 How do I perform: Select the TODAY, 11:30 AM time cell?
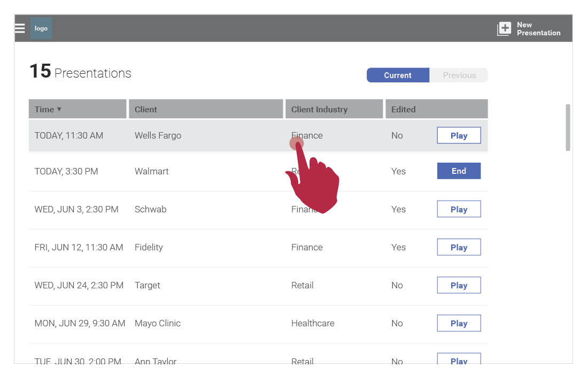click(68, 135)
